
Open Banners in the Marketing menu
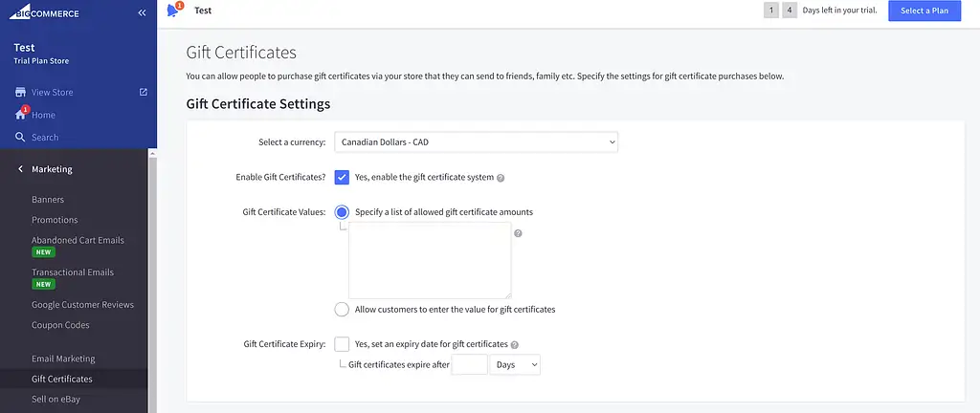48,200
